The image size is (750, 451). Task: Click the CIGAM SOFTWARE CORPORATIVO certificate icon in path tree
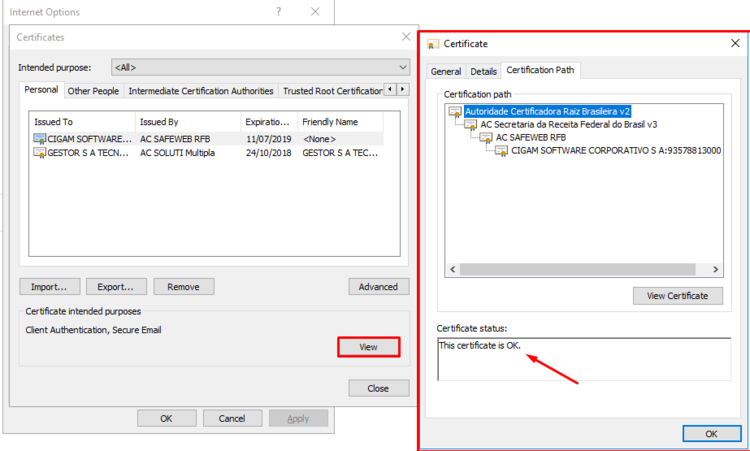(501, 151)
